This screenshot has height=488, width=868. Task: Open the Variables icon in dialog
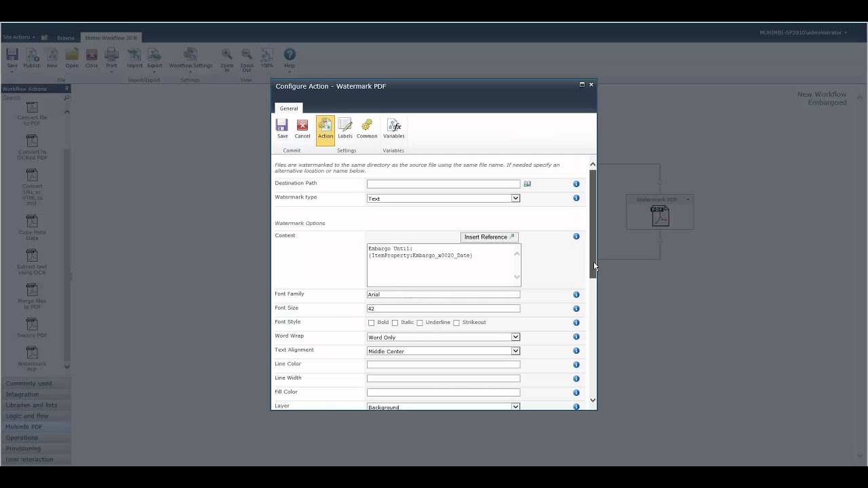click(x=393, y=129)
